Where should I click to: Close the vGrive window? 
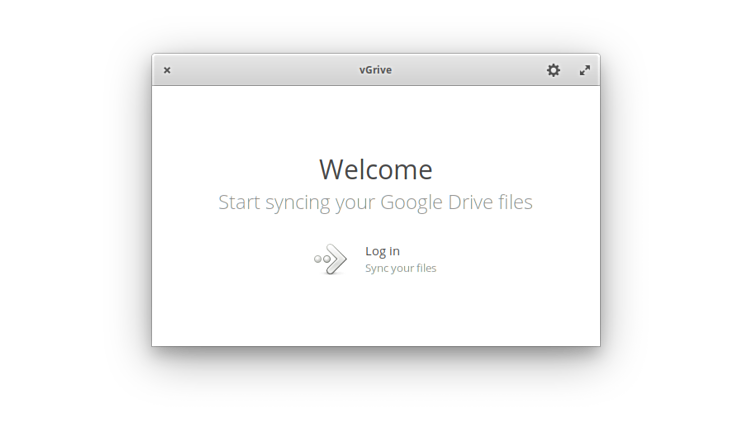point(167,70)
